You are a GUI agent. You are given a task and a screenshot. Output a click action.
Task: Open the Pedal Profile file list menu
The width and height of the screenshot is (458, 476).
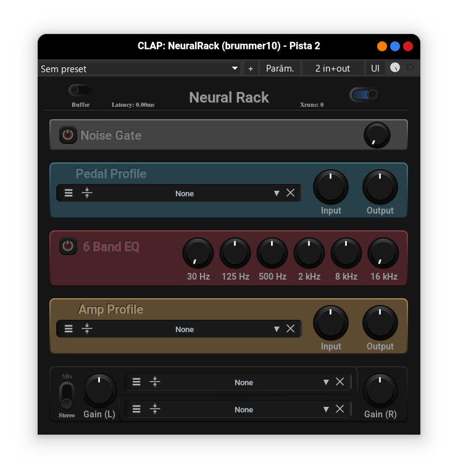(69, 193)
